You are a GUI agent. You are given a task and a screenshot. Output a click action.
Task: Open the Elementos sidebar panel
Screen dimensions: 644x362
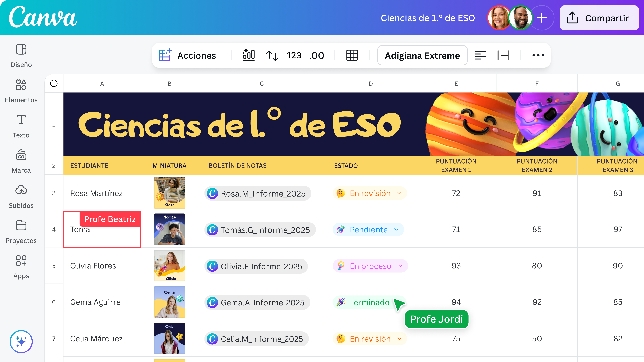pyautogui.click(x=21, y=91)
